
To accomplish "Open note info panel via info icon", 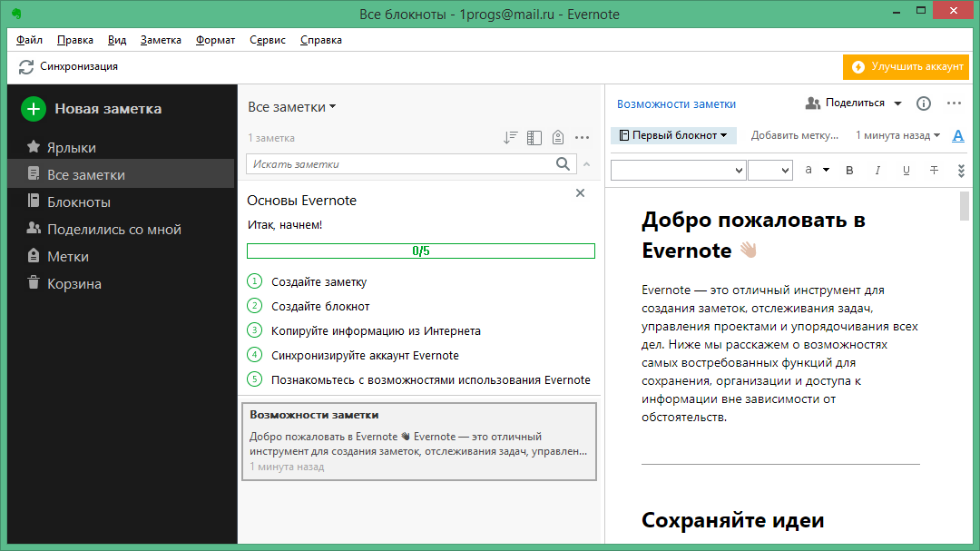I will [924, 103].
